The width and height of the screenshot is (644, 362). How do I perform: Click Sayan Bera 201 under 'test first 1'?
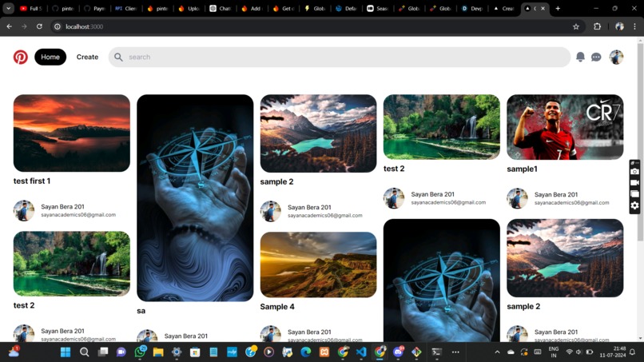tap(62, 207)
